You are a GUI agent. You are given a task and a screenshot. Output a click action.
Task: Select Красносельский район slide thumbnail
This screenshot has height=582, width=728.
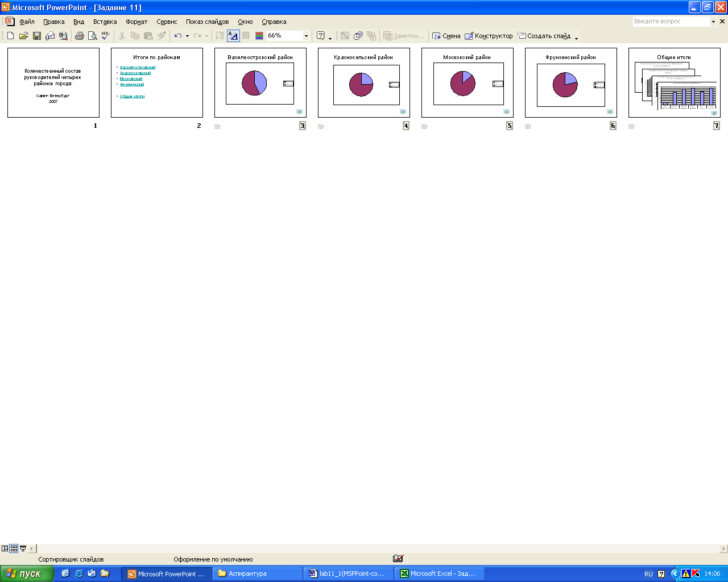pos(364,82)
